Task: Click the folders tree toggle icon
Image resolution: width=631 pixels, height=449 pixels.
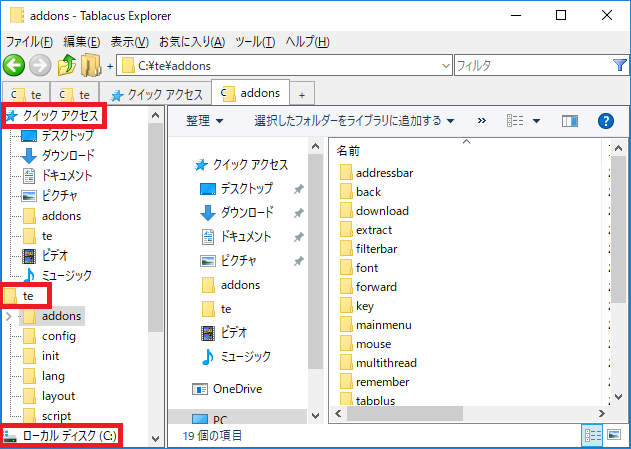Action: pyautogui.click(x=91, y=65)
